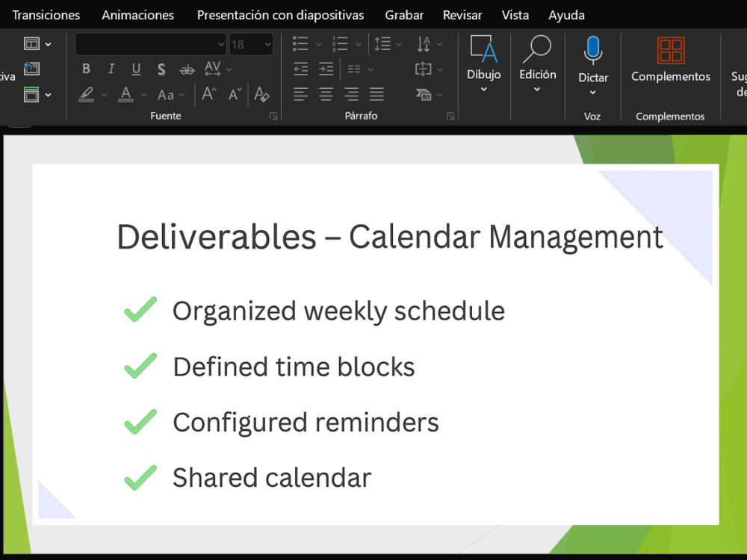Click 'Defined time blocks' text

[294, 367]
